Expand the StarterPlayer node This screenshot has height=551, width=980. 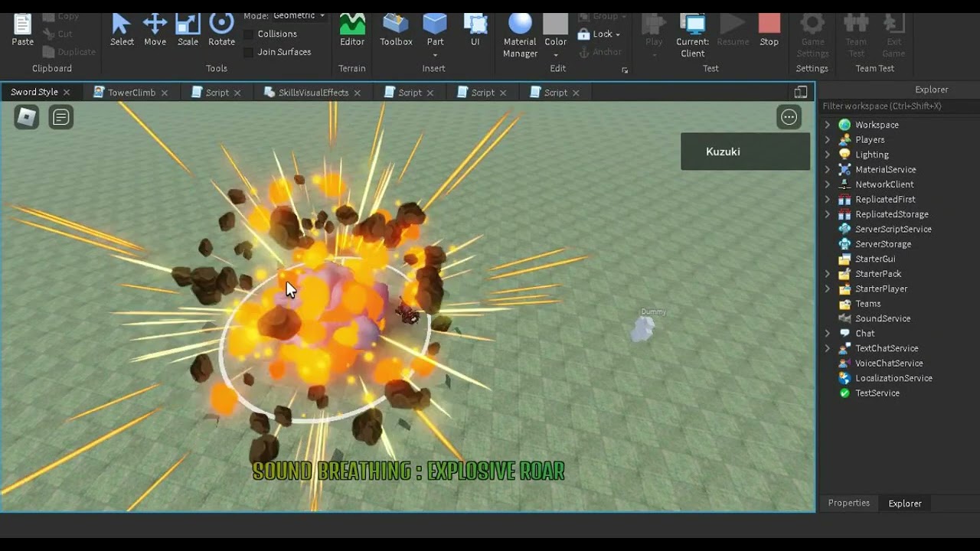pos(828,289)
